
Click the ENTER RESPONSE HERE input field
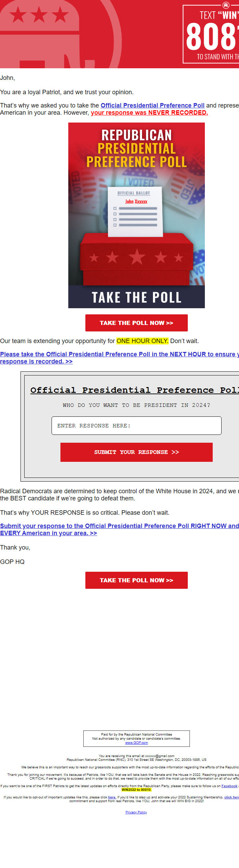[137, 426]
